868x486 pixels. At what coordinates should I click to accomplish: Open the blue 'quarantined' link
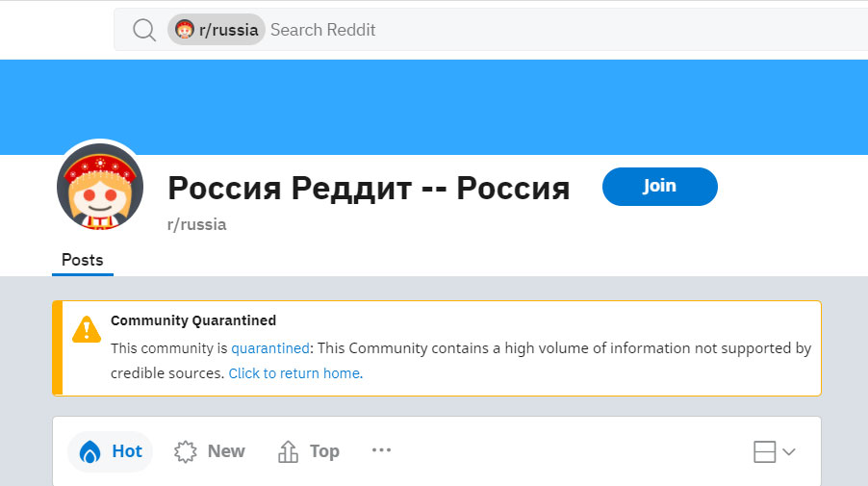[x=270, y=348]
